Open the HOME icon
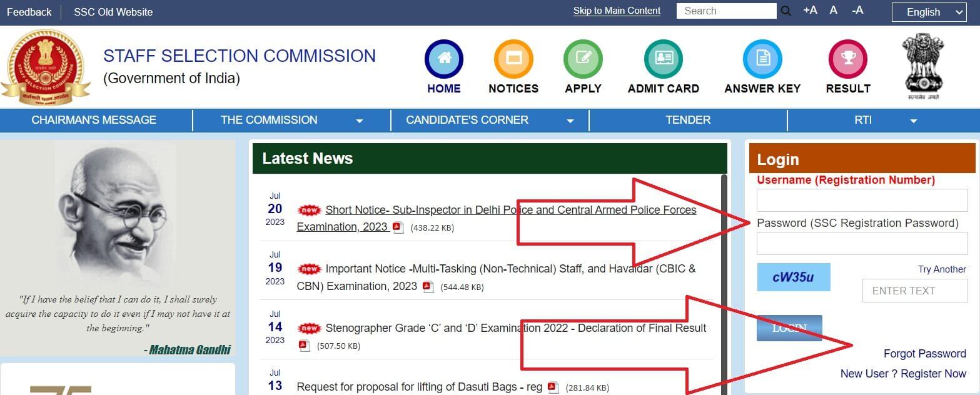980x395 pixels. 443,59
